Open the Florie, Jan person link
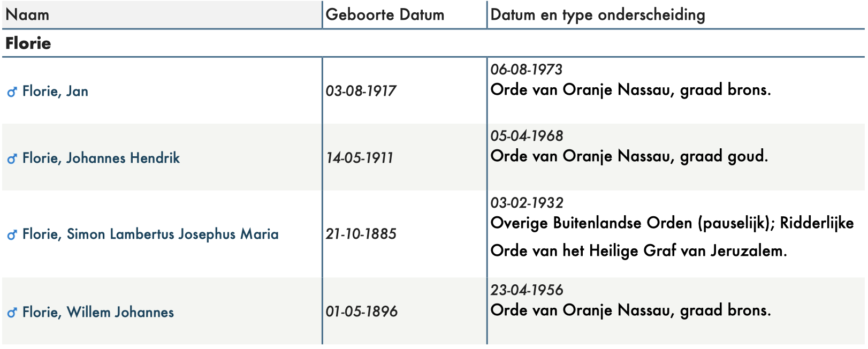The height and width of the screenshot is (349, 868). [x=55, y=92]
